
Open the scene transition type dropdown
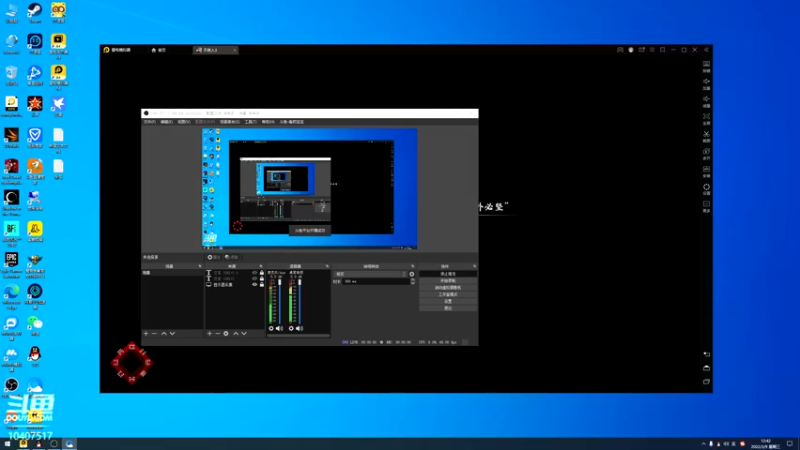(370, 274)
